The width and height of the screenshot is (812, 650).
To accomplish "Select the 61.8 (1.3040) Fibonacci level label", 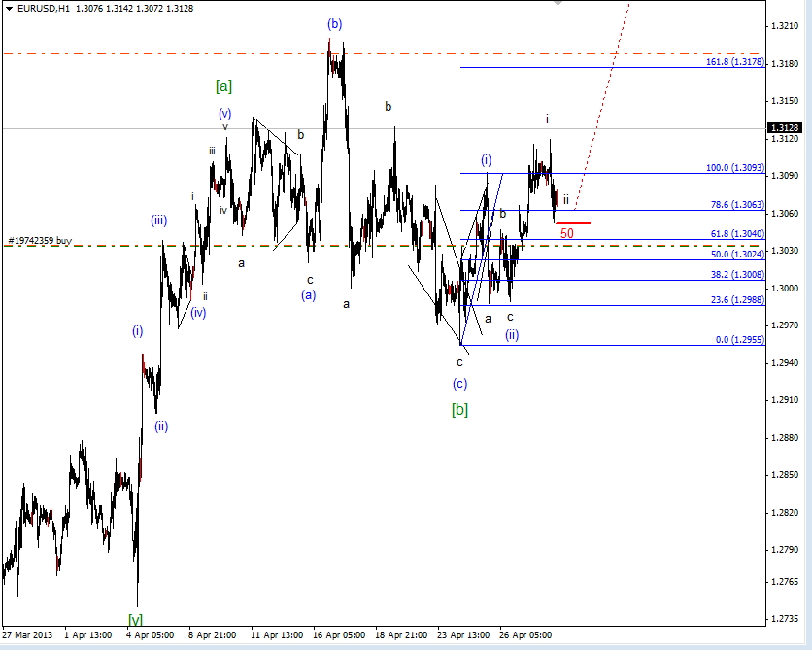I will point(737,234).
